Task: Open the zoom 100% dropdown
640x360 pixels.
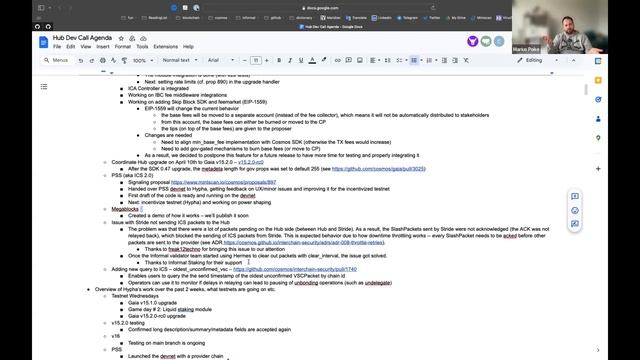Action: (x=143, y=60)
